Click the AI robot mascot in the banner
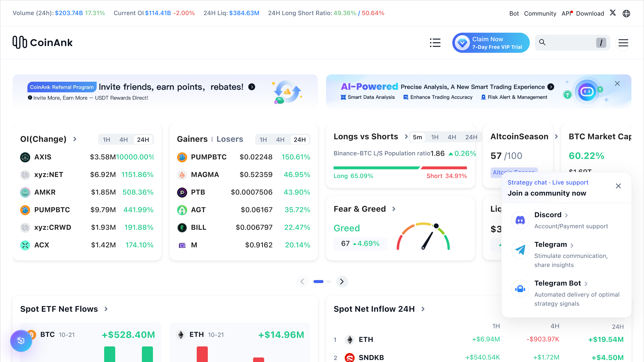Image resolution: width=644 pixels, height=362 pixels. click(587, 92)
